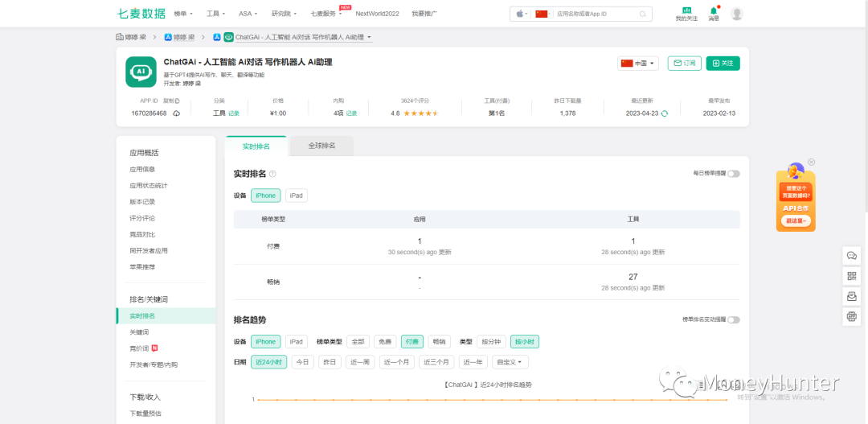The image size is (868, 424).
Task: Expand the 研究院 nav dropdown
Action: [x=284, y=14]
